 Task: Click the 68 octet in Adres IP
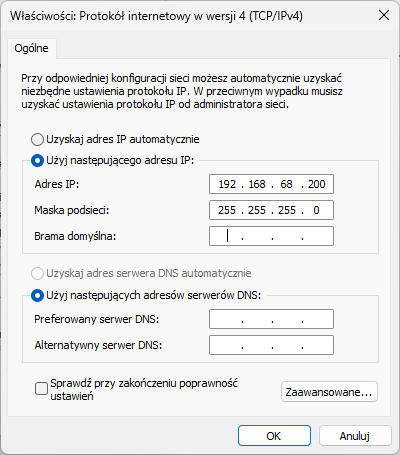point(286,184)
